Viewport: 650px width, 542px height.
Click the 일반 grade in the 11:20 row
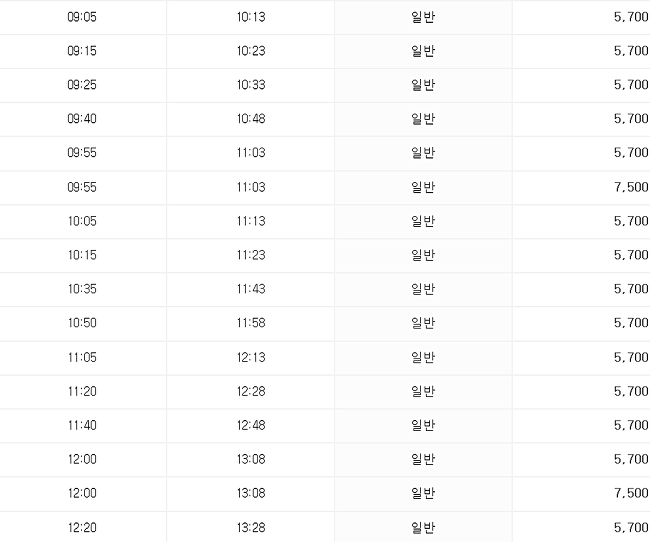[423, 391]
